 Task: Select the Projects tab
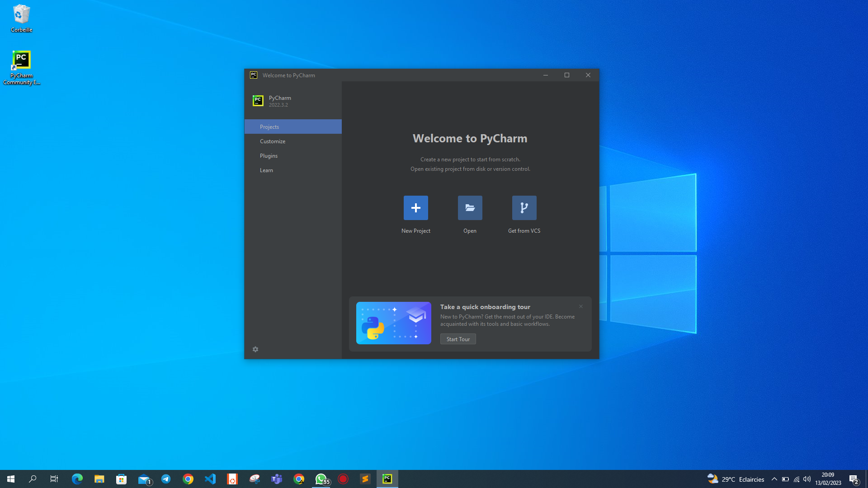point(293,127)
